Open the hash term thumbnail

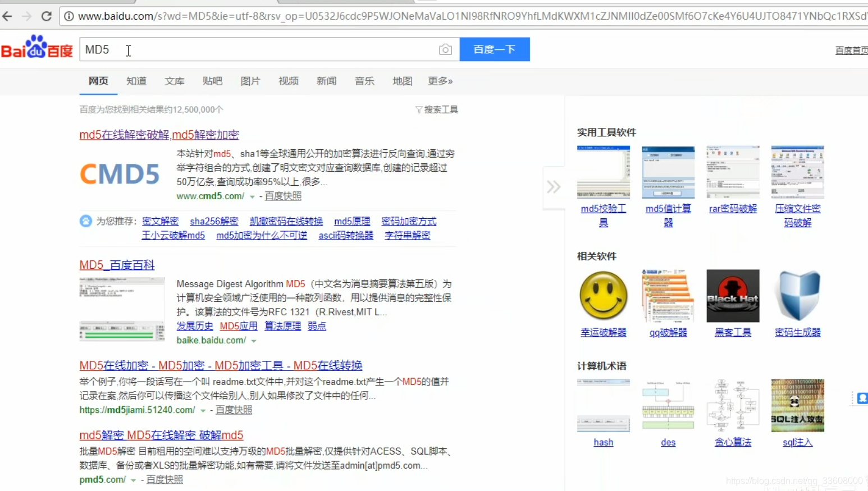click(604, 405)
